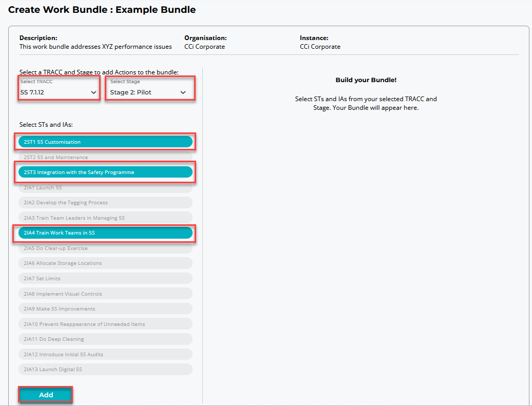Choose 2IA11 Do Deep Cleaning
Image resolution: width=532 pixels, height=406 pixels.
[x=105, y=339]
